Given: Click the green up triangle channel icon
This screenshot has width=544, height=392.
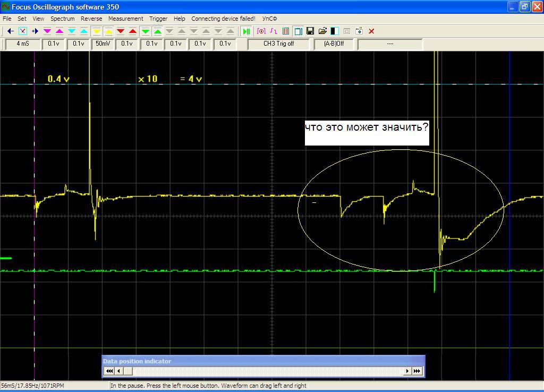Looking at the screenshot, I should click(x=157, y=31).
